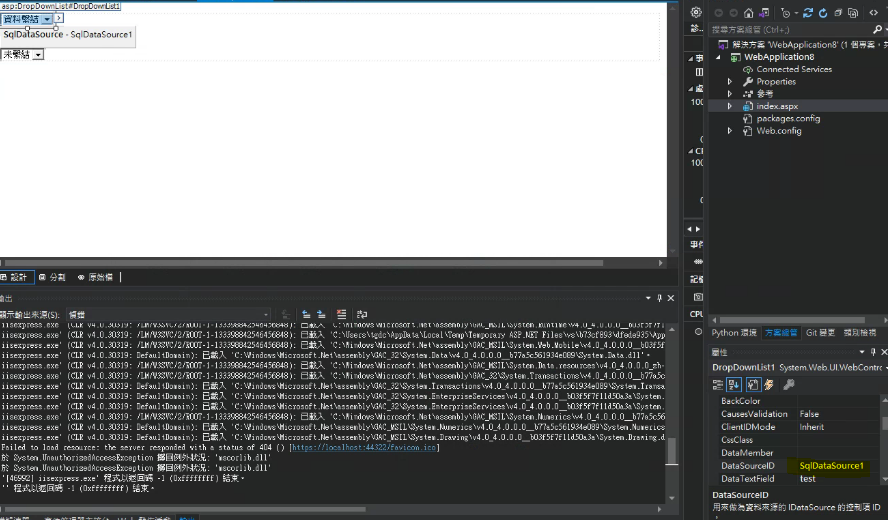This screenshot has width=888, height=520.
Task: Click the Output panel vertical scrollbar thumb
Action: click(672, 451)
